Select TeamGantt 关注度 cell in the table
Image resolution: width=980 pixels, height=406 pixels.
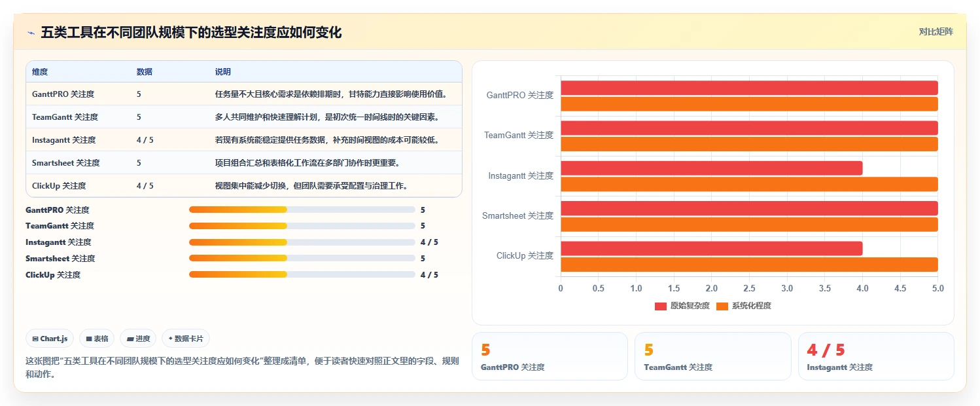click(x=65, y=117)
